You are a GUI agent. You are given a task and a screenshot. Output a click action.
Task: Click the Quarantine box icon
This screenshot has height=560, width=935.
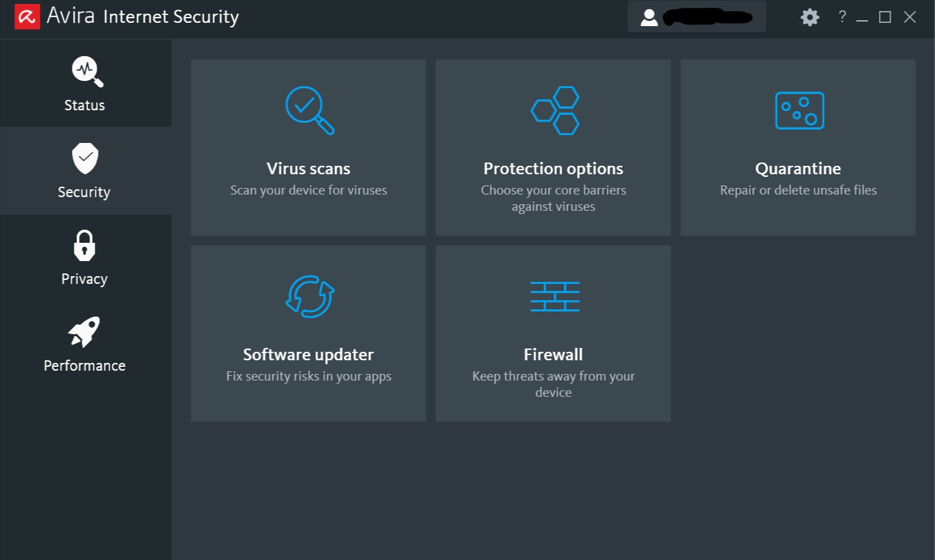799,110
